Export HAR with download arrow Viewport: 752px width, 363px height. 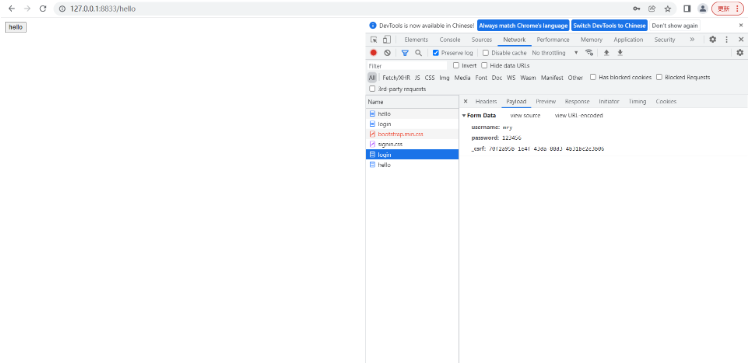[620, 53]
